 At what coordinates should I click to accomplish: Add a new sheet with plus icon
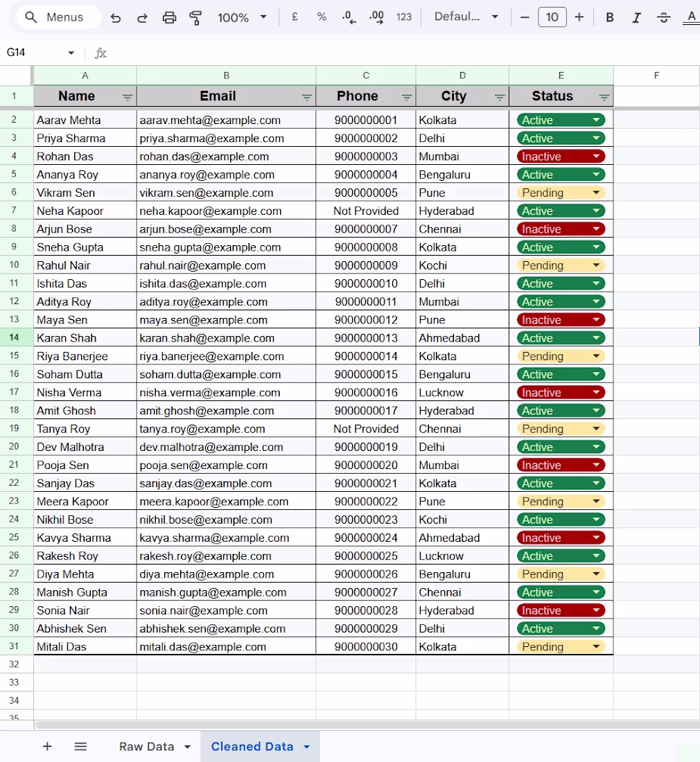[x=47, y=746]
